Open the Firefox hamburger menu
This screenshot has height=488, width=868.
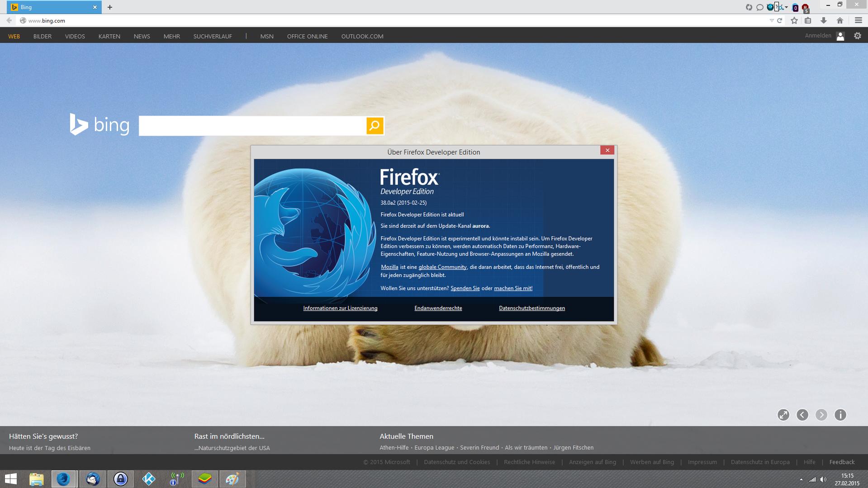pos(858,21)
